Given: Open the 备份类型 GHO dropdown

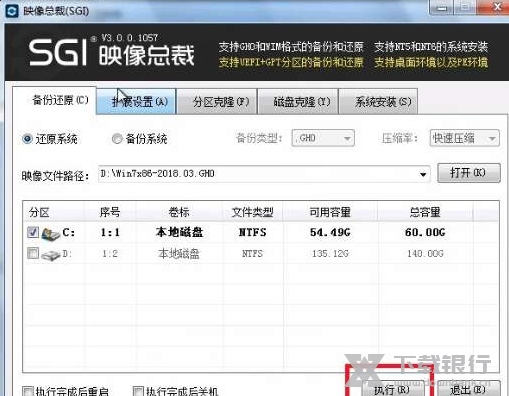Looking at the screenshot, I should point(323,138).
